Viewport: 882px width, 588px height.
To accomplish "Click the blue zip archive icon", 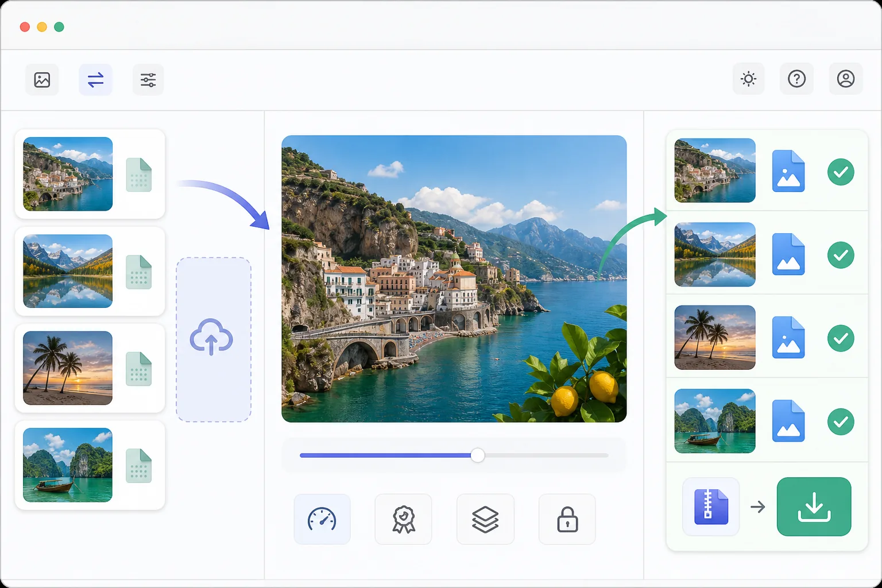I will tap(711, 506).
